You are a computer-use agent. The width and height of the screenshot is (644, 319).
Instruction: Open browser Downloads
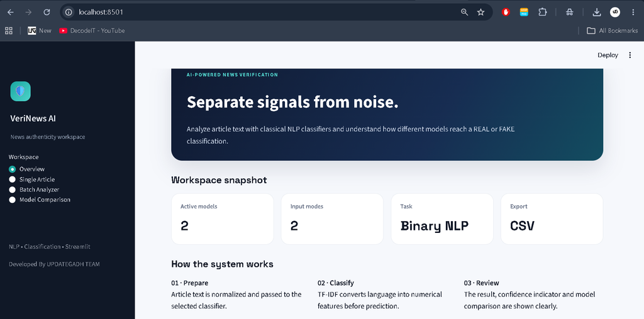point(597,13)
